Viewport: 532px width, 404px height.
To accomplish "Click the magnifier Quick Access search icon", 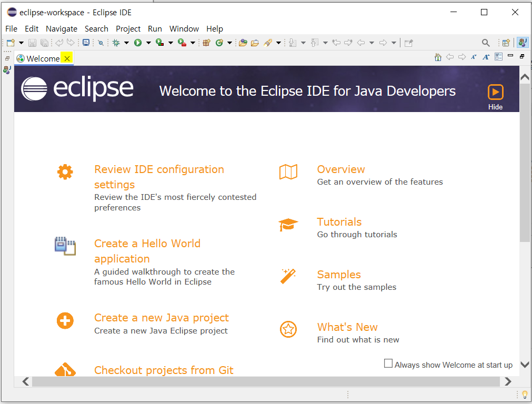I will tap(486, 43).
